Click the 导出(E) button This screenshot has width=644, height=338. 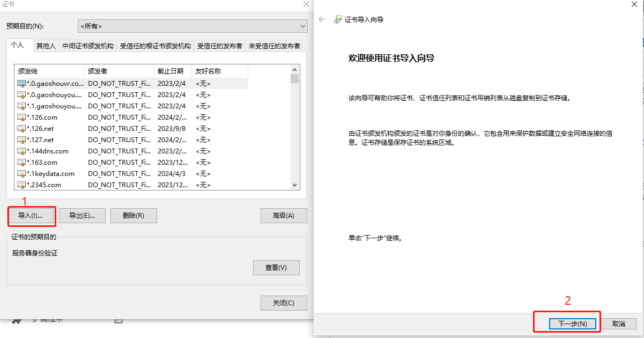(x=82, y=216)
